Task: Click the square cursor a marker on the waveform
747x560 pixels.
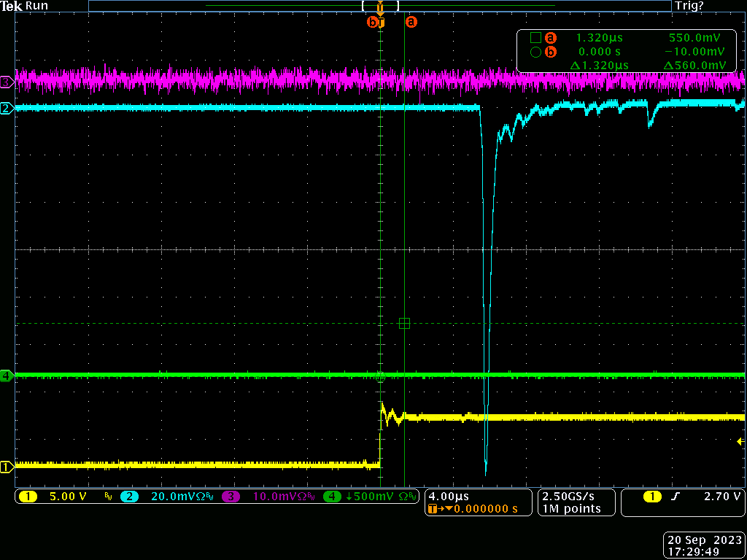Action: pyautogui.click(x=405, y=324)
